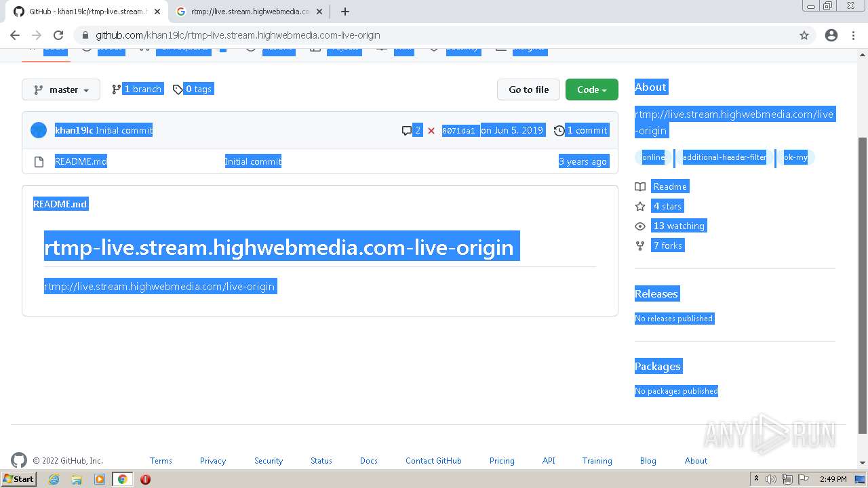Open the Blog footer link
The image size is (868, 488).
648,460
